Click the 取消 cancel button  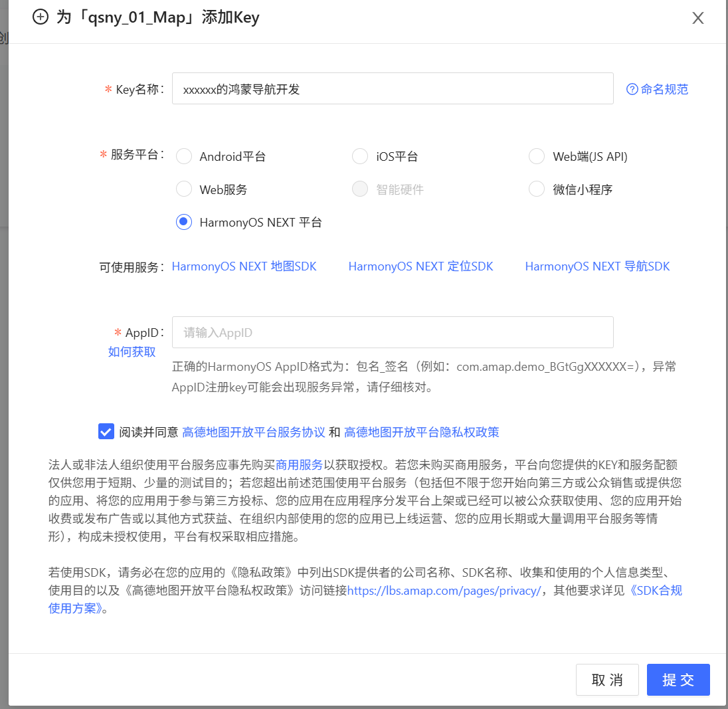tap(607, 680)
